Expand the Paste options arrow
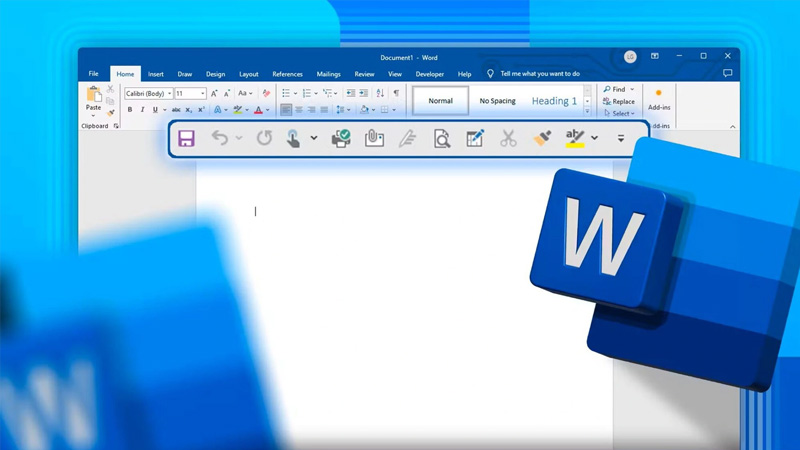Screen dimensions: 800x450 click(x=93, y=115)
